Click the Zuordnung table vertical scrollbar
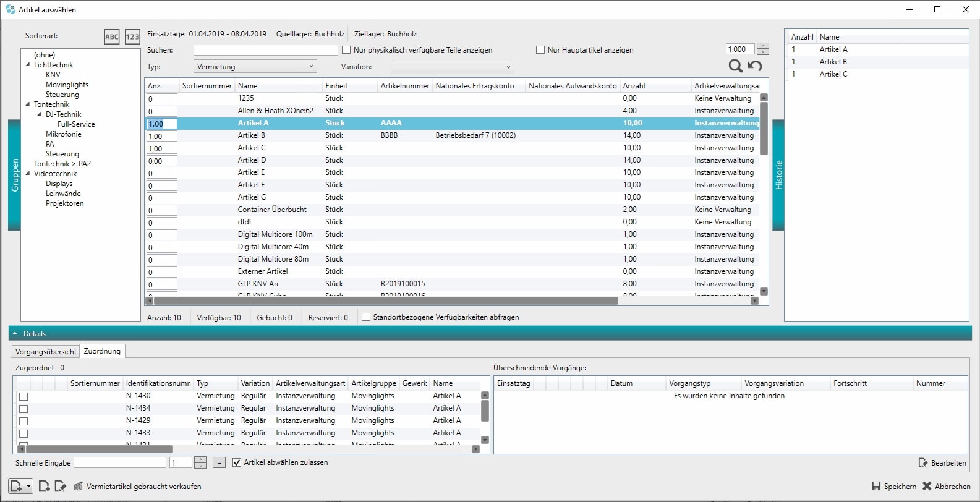 [x=485, y=411]
